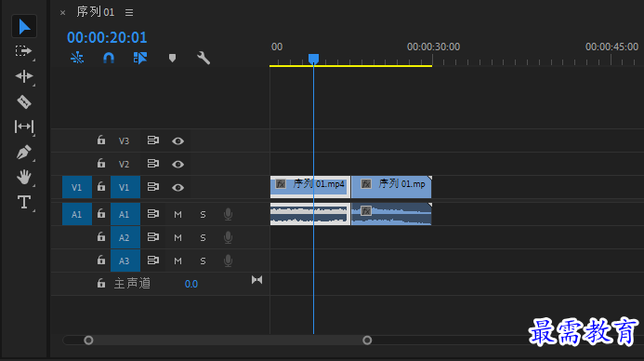
Task: Toggle sync lock on A2
Action: 153,237
